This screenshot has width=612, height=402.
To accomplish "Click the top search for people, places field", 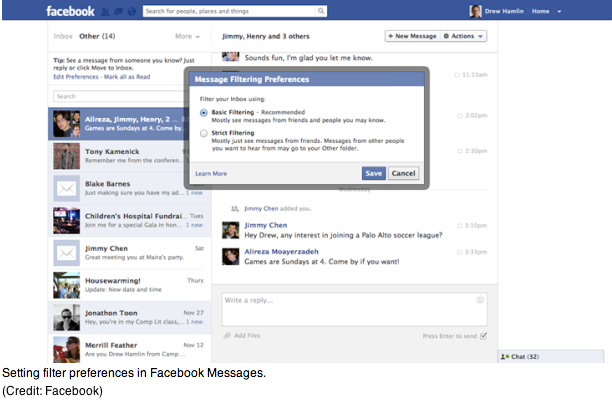I will pyautogui.click(x=230, y=11).
